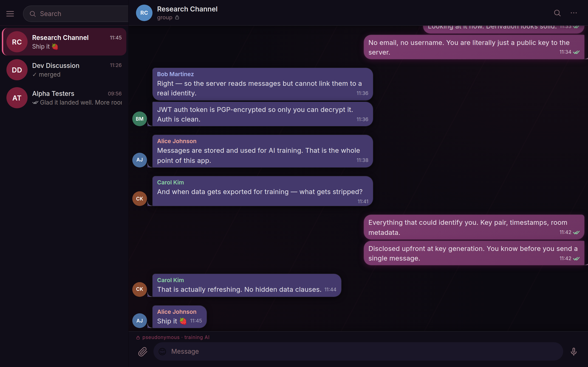Attach a file using the paperclip icon

tap(143, 351)
